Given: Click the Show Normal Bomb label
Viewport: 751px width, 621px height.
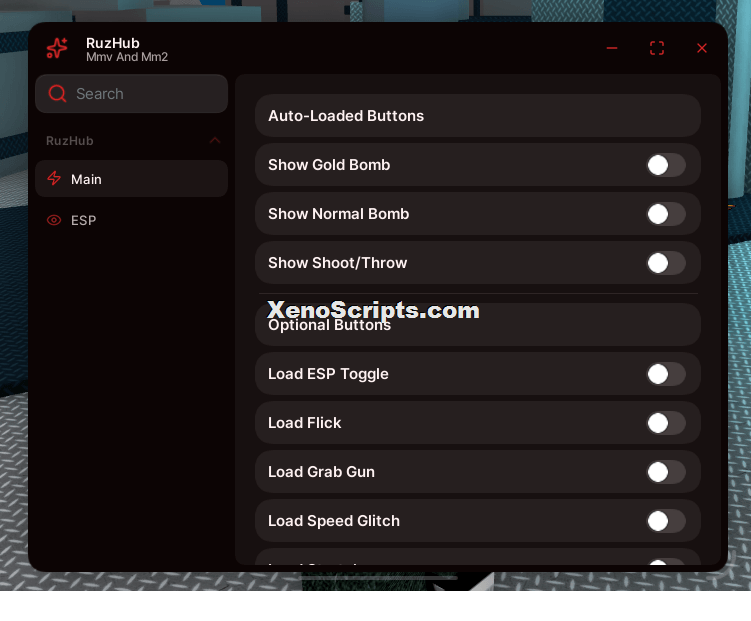Looking at the screenshot, I should (x=339, y=214).
